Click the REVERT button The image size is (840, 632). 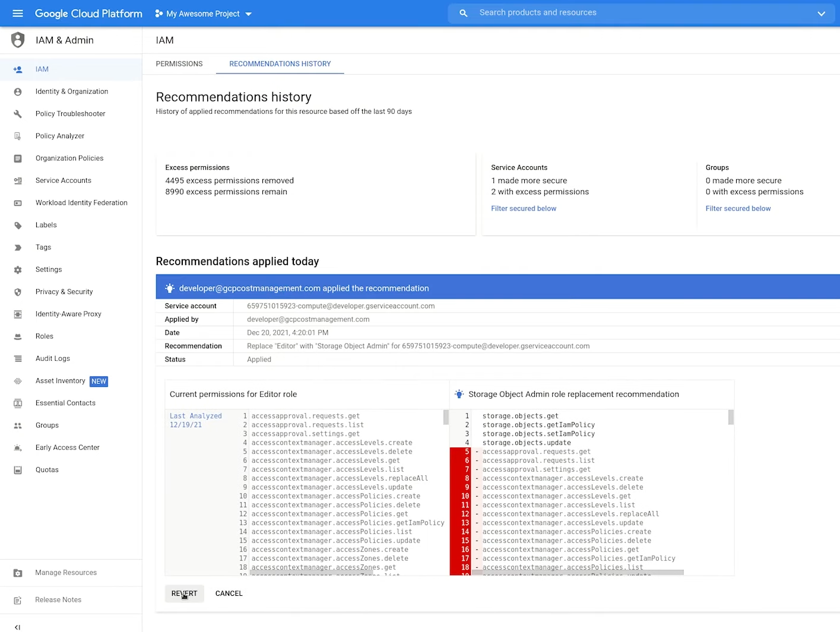[184, 593]
